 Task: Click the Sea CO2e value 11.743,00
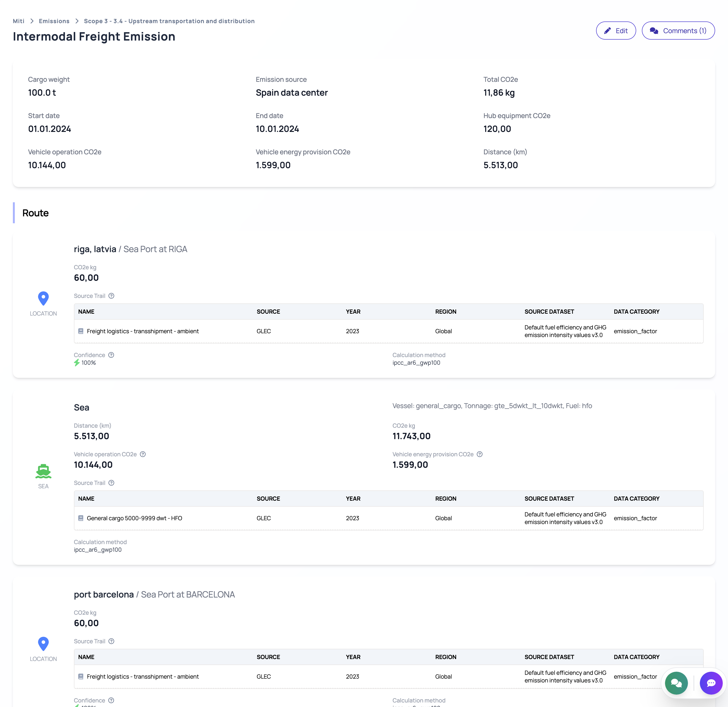[x=411, y=436]
